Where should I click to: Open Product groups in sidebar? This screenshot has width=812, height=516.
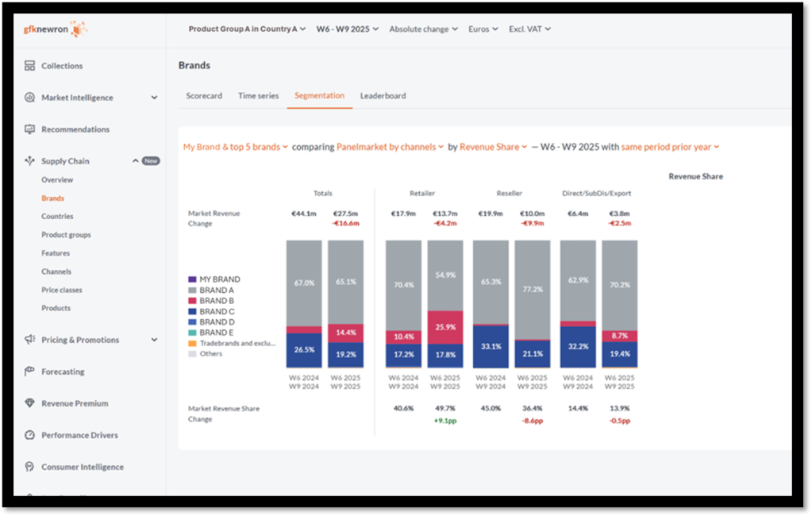point(67,235)
